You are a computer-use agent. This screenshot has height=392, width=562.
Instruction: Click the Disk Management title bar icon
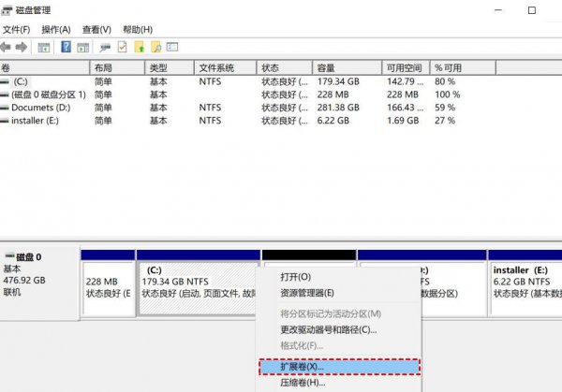[x=7, y=10]
